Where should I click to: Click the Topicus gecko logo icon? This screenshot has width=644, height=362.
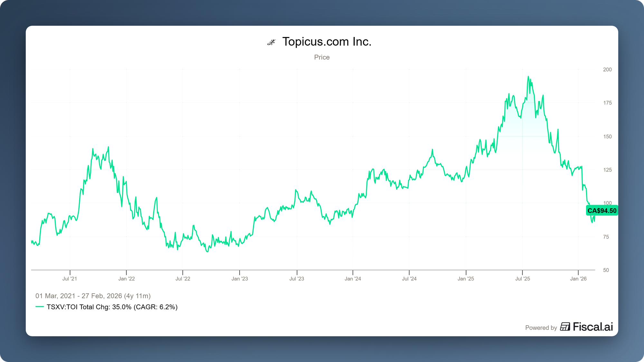pyautogui.click(x=271, y=42)
